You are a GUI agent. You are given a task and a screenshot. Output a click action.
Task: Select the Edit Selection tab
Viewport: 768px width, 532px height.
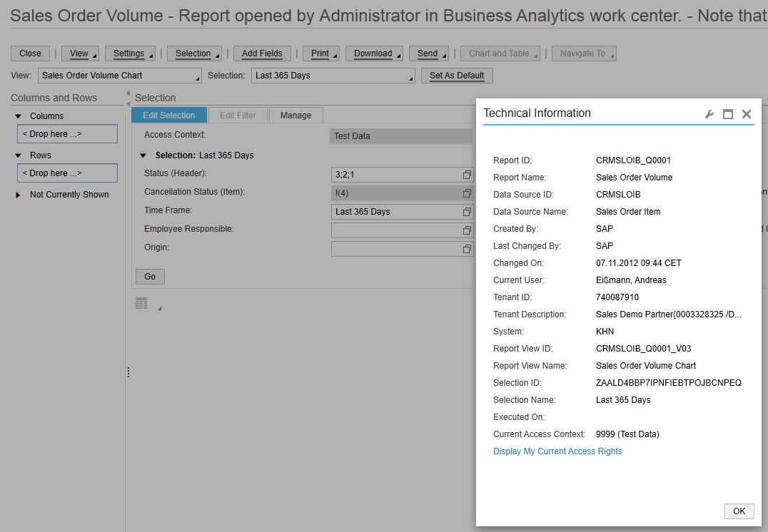click(169, 116)
